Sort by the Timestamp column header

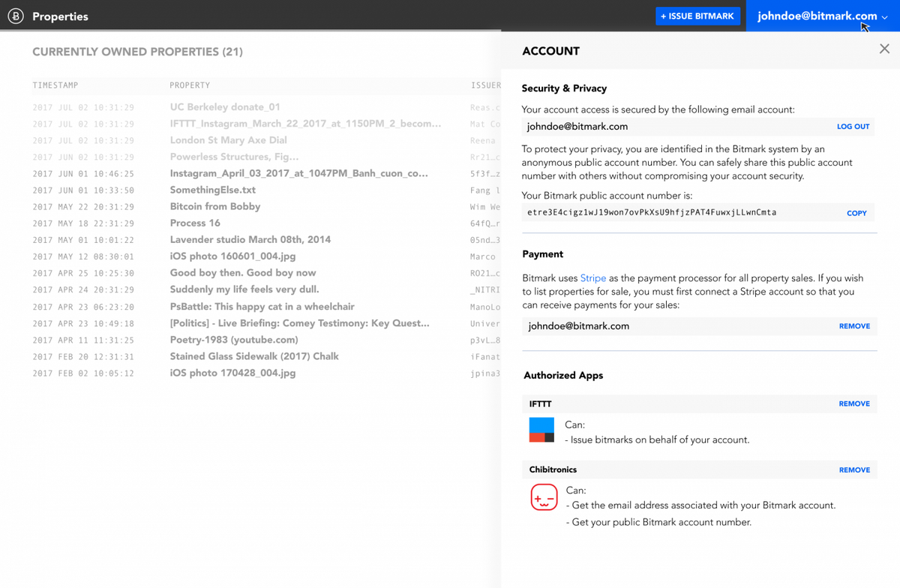[x=55, y=85]
